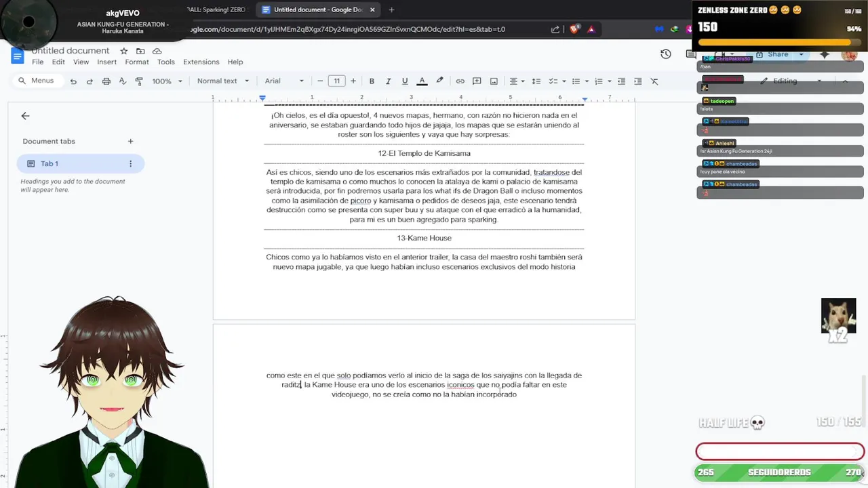The height and width of the screenshot is (488, 868).
Task: Select the Paint format roller tool
Action: tap(139, 81)
